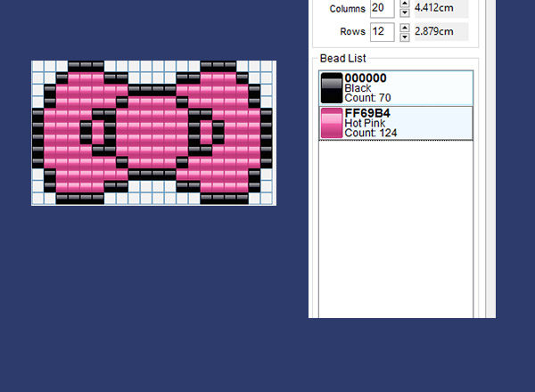Increase the Rows value with up arrow
Screen dimensions: 535x392
point(405,28)
